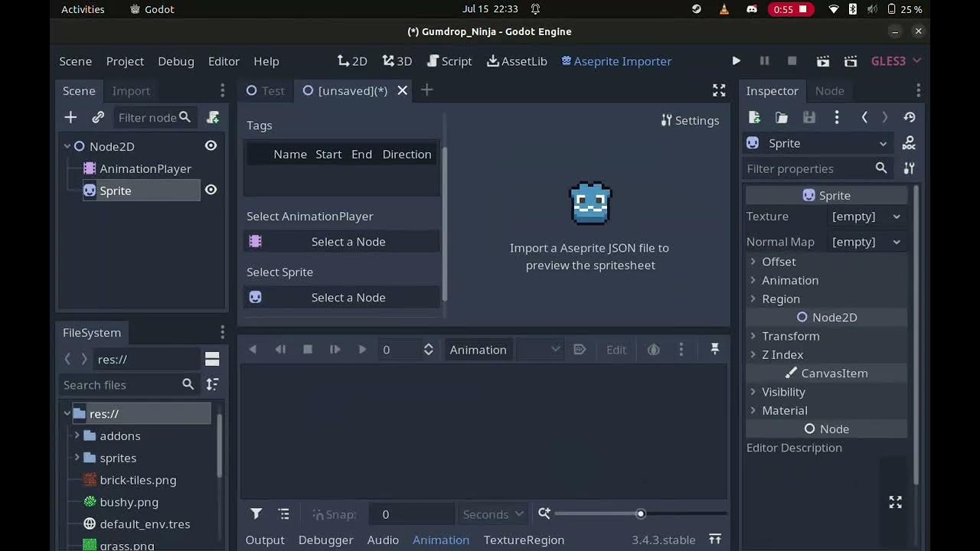Screen dimensions: 980x551
Task: Toggle autoplay on load icon
Action: (x=580, y=349)
